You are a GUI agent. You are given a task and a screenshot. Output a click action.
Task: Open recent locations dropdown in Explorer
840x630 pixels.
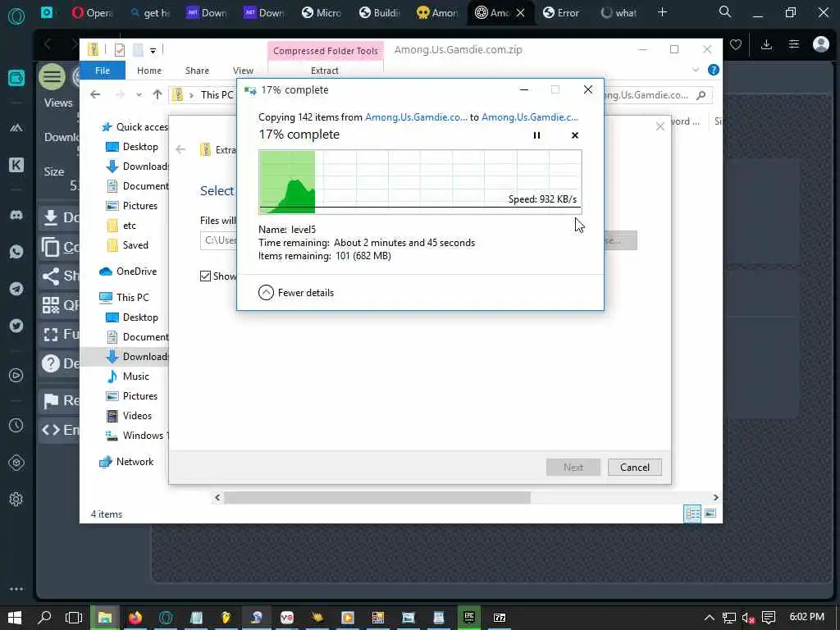[x=139, y=95]
